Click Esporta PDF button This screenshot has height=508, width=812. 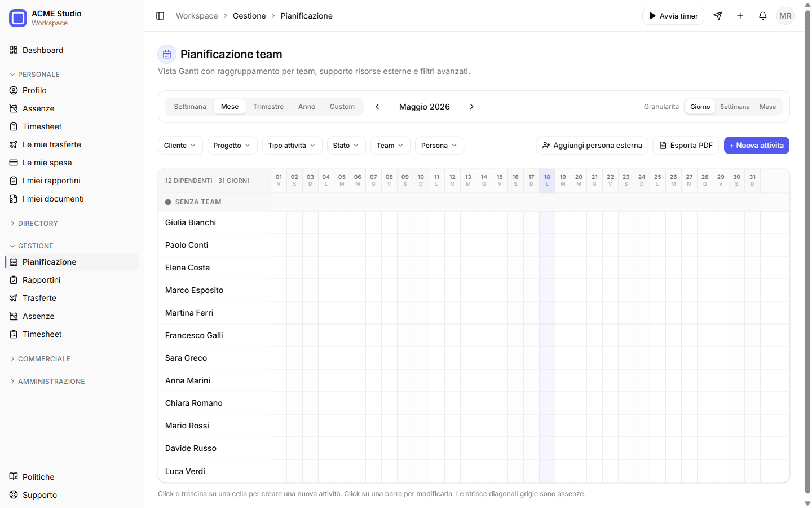(x=686, y=146)
